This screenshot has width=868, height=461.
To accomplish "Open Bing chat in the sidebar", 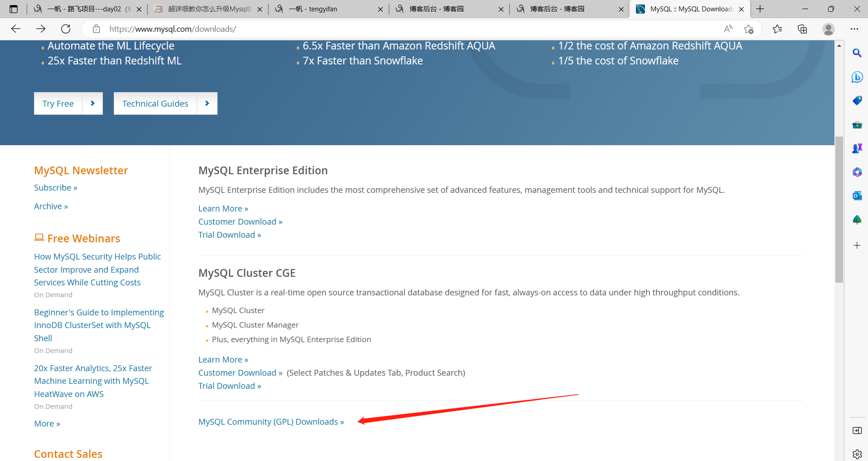I will point(857,77).
